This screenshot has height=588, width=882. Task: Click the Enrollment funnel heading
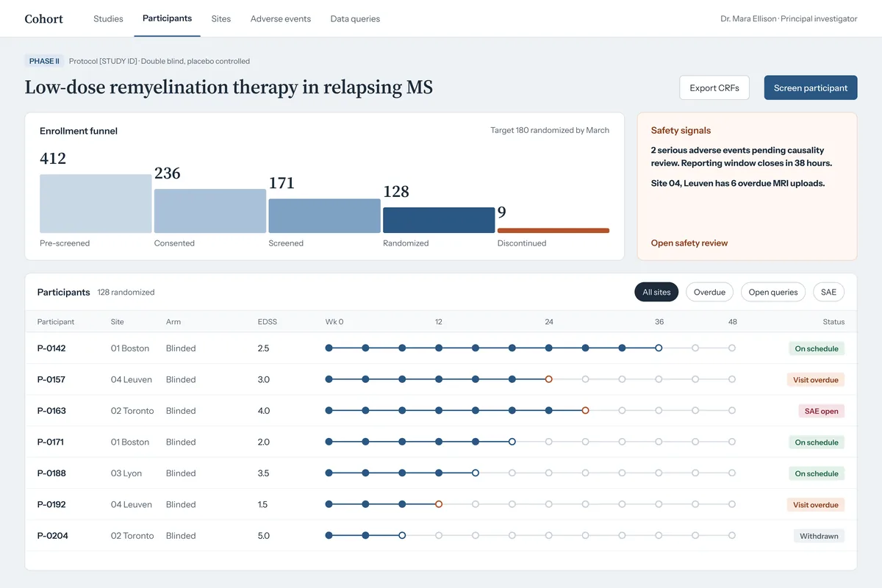coord(79,131)
